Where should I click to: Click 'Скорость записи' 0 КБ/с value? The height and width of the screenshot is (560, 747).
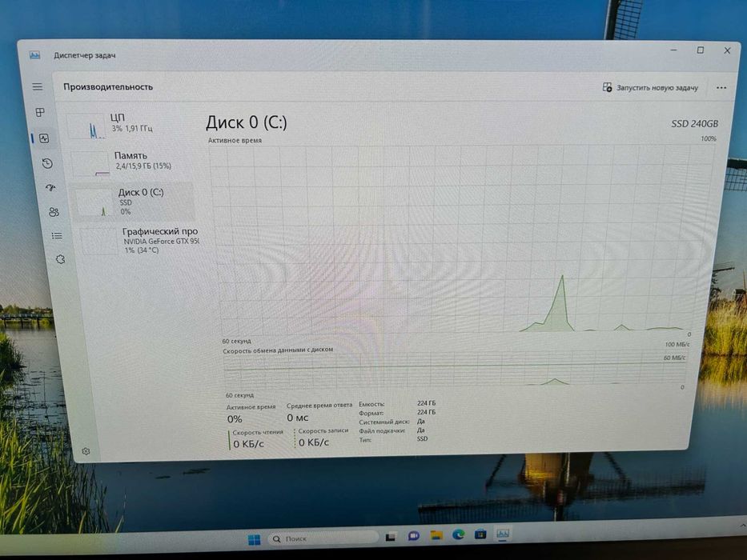pyautogui.click(x=314, y=442)
